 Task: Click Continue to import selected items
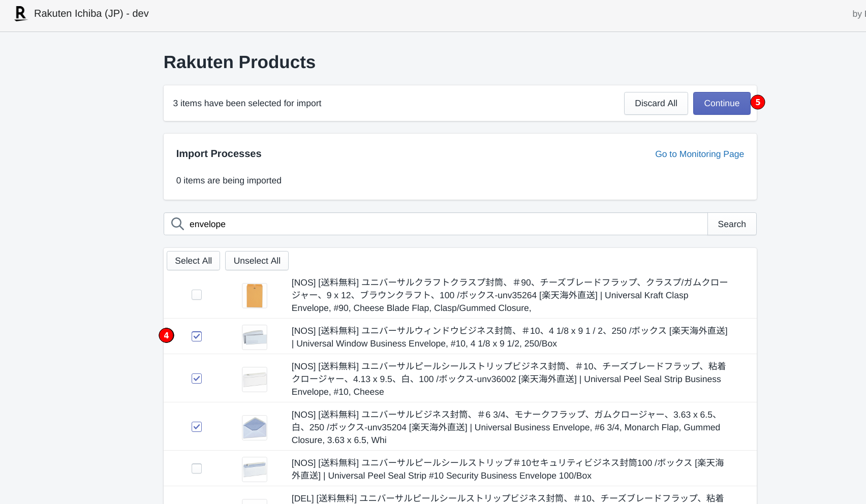point(722,103)
